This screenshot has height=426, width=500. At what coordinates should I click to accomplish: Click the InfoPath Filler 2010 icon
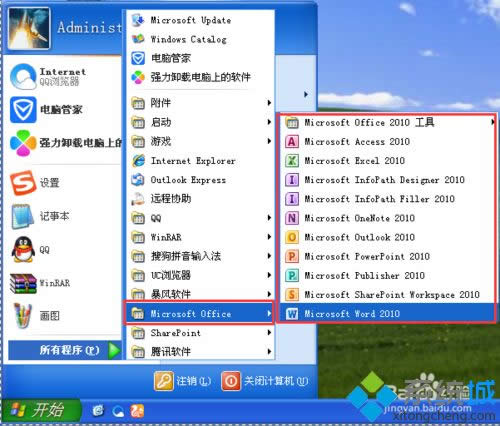(x=292, y=199)
